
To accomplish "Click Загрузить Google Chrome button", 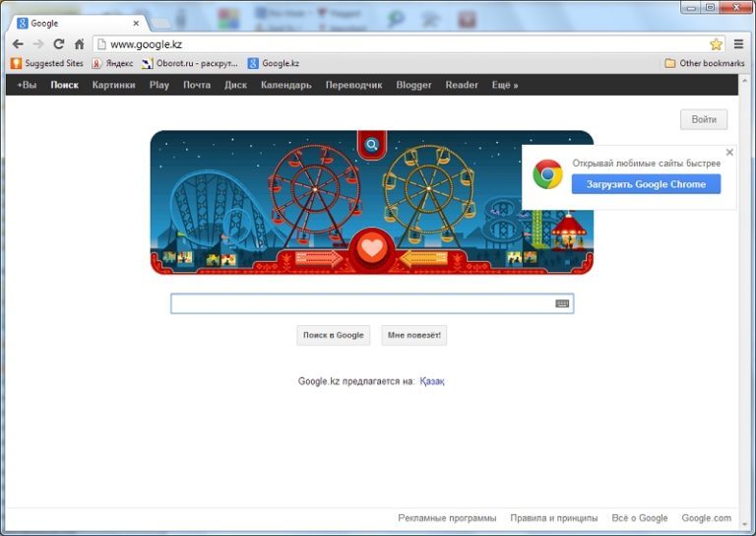I will click(646, 184).
